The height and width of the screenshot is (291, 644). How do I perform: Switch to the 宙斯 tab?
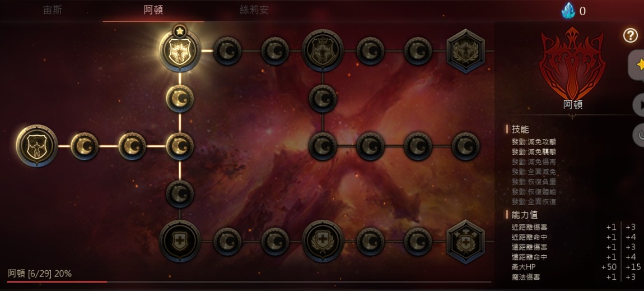coord(53,10)
